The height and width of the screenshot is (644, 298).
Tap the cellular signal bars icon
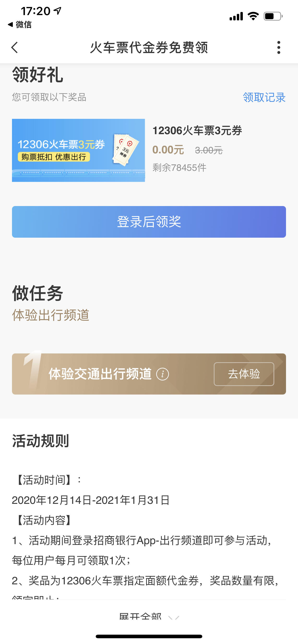tap(236, 16)
